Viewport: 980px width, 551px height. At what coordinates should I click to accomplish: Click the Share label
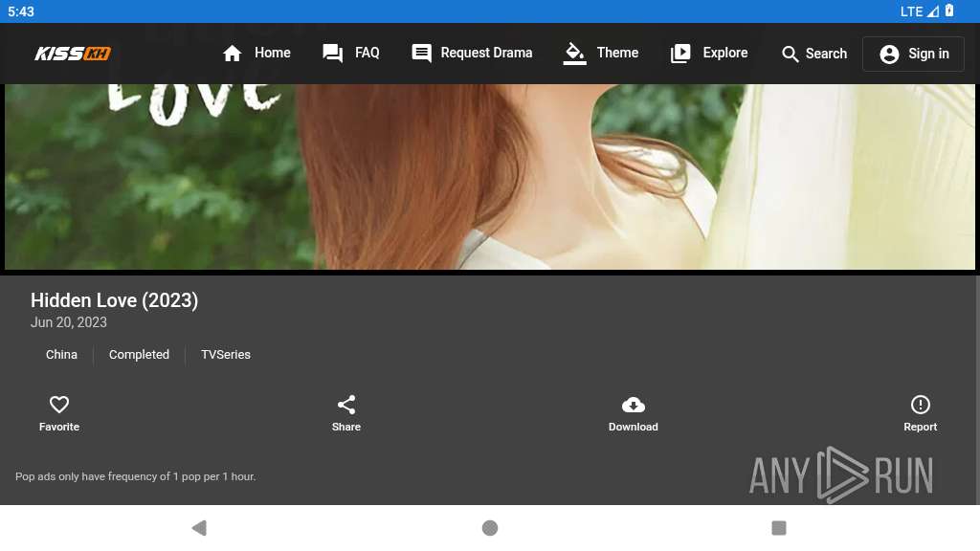pyautogui.click(x=346, y=427)
